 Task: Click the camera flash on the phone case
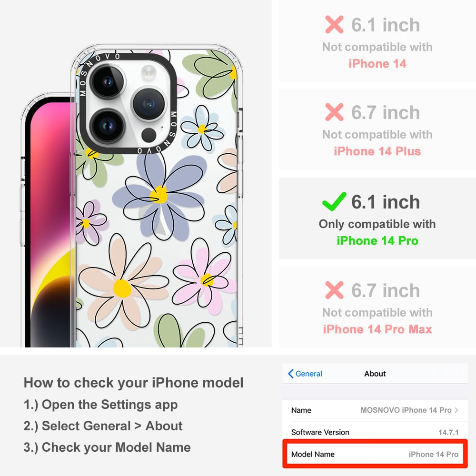(149, 72)
